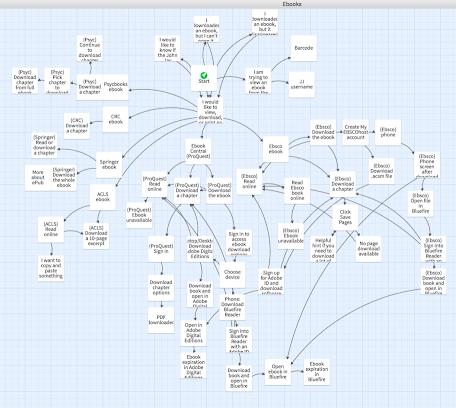Viewport: 456px width, 408px height.
Task: Click the PDF downloaded node
Action: 161,320
